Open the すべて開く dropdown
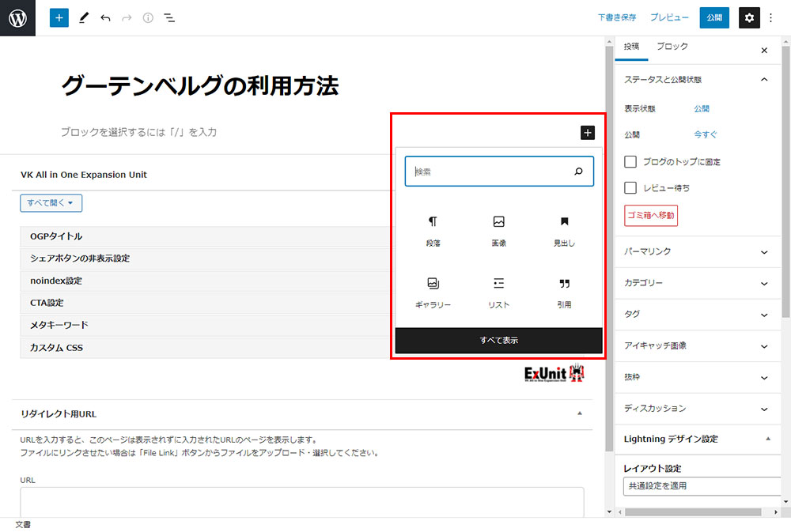Viewport: 791px width, 532px height. coord(51,203)
